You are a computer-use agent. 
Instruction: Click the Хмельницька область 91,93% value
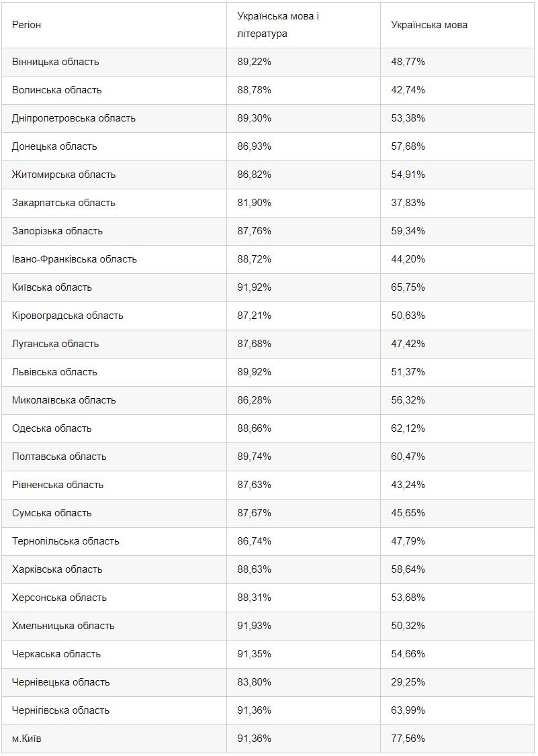[254, 626]
